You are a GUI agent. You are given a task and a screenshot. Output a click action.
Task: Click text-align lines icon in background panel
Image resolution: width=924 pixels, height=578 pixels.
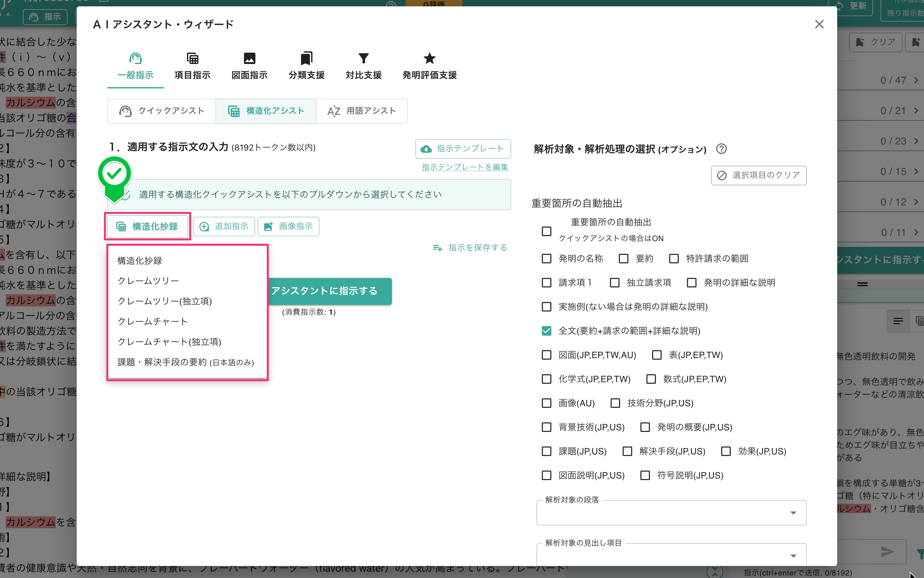[x=898, y=322]
